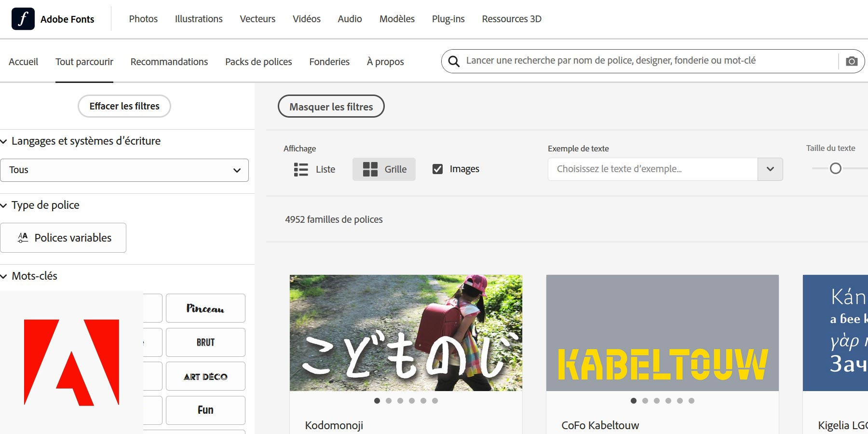Click the Adobe Fonts logo icon
The image size is (868, 434).
click(x=23, y=19)
